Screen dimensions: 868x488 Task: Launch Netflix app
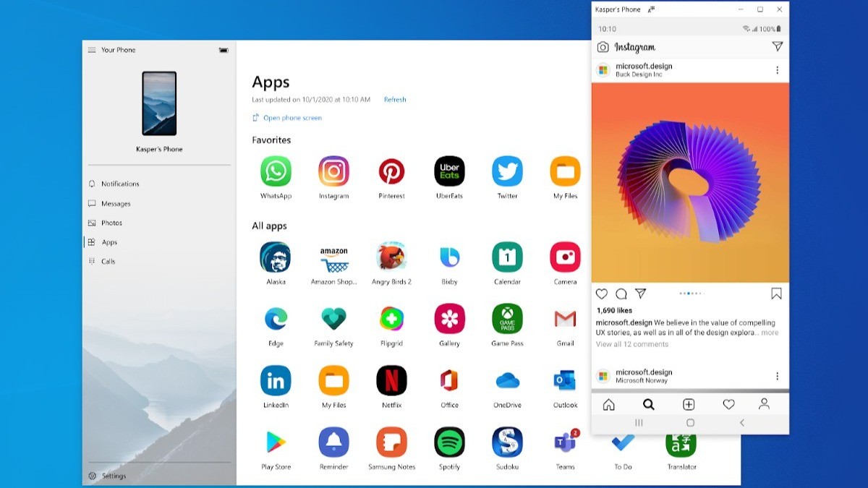tap(391, 380)
